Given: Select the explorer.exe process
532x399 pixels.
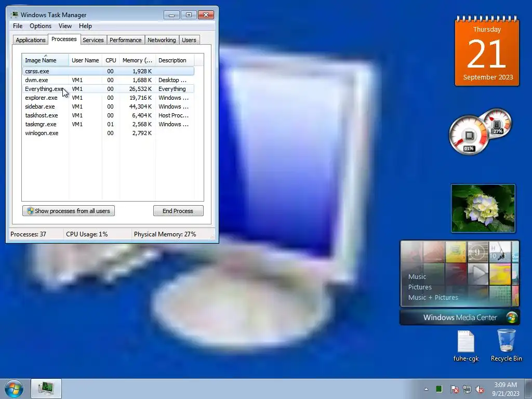Looking at the screenshot, I should click(108, 98).
